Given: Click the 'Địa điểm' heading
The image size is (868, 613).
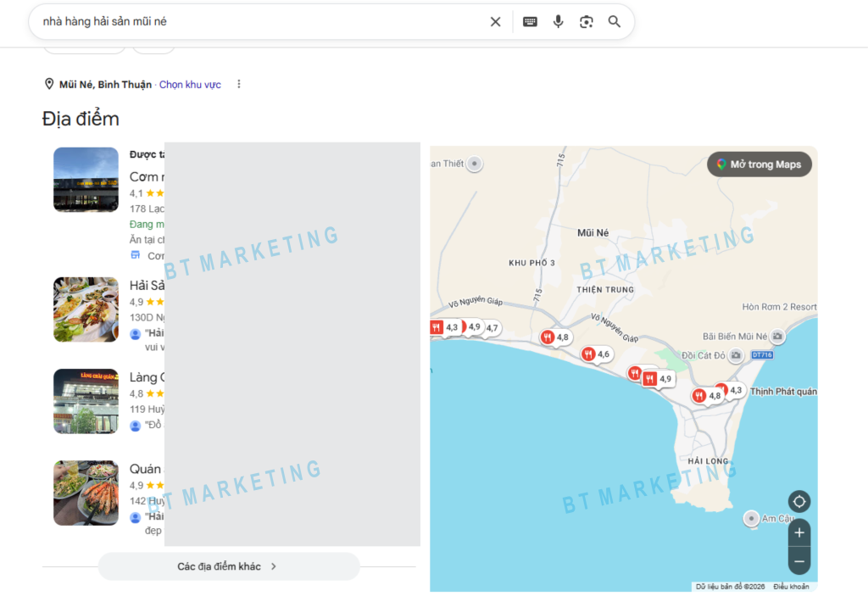Looking at the screenshot, I should click(81, 119).
